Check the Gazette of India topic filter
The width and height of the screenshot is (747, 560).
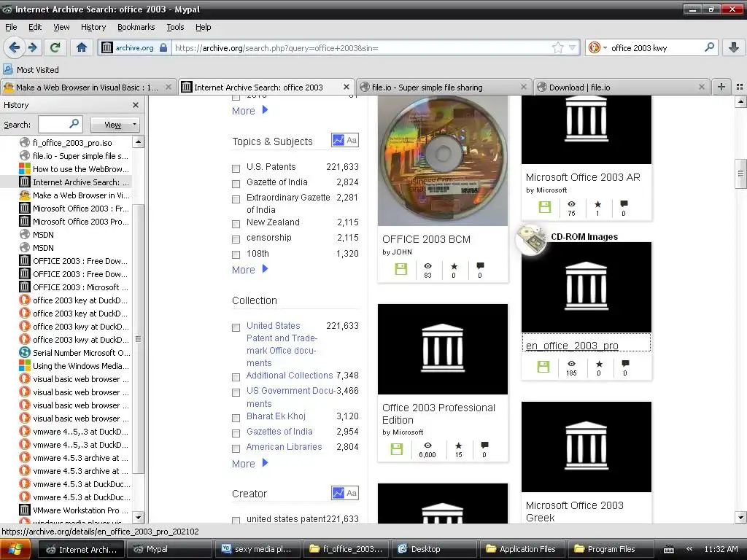236,183
